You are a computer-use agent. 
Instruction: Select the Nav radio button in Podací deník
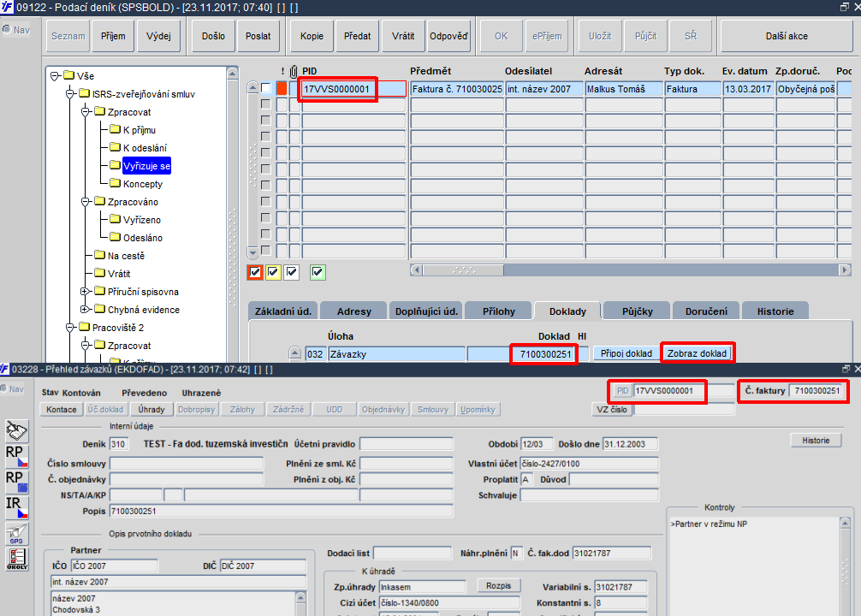click(x=7, y=29)
